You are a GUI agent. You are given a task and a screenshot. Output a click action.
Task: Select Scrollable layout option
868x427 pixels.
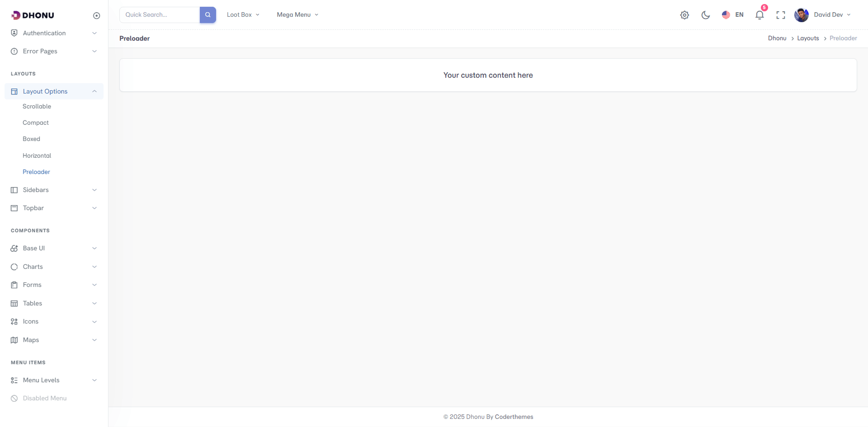pyautogui.click(x=37, y=107)
